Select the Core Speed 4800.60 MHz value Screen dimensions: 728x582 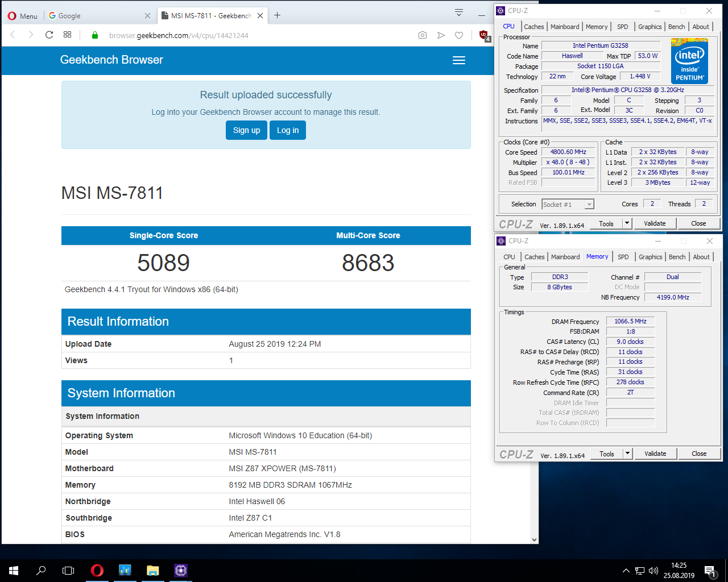tap(568, 152)
